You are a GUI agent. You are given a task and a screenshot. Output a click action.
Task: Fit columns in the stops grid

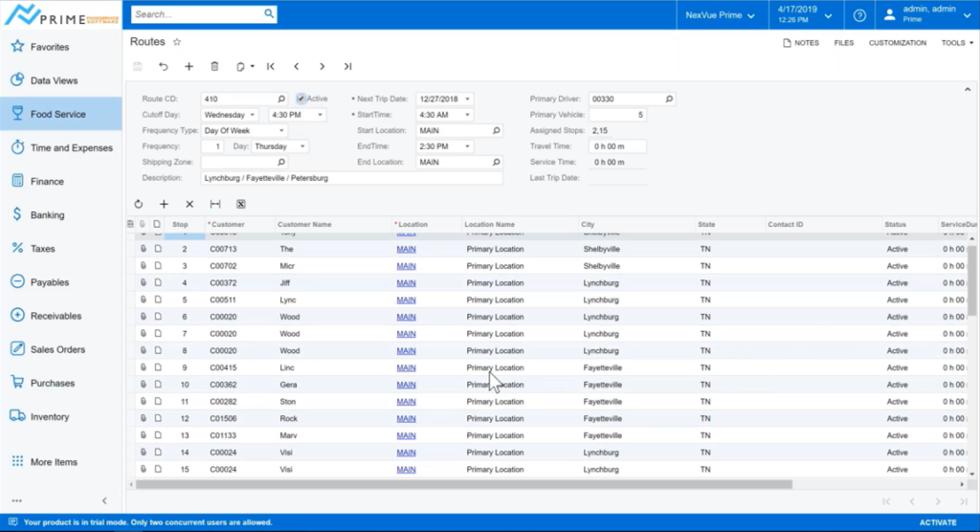(215, 204)
